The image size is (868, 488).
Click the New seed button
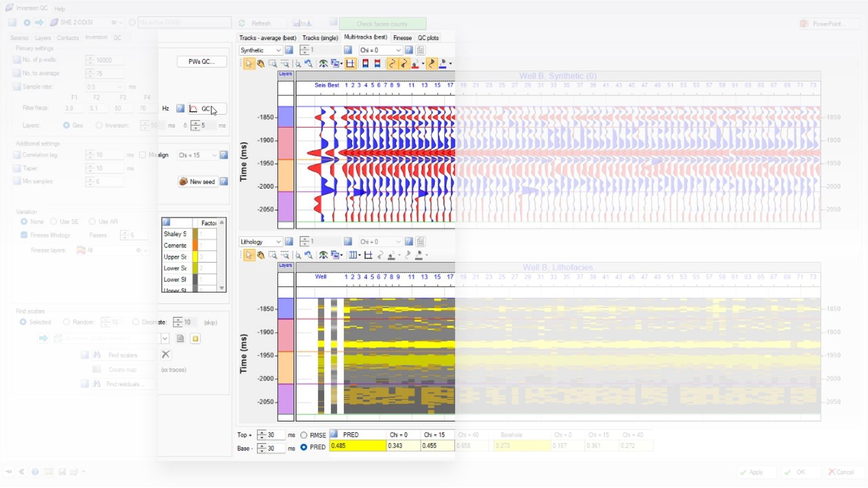pyautogui.click(x=197, y=182)
